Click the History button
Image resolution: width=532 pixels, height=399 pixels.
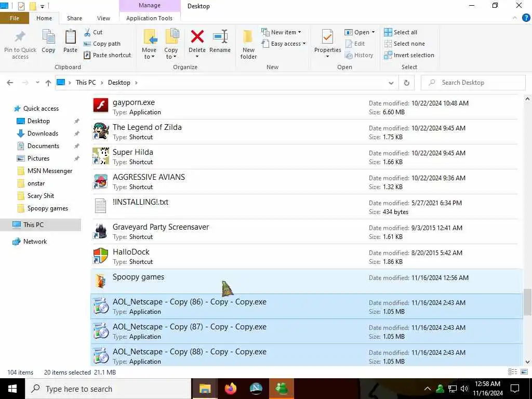tap(359, 55)
